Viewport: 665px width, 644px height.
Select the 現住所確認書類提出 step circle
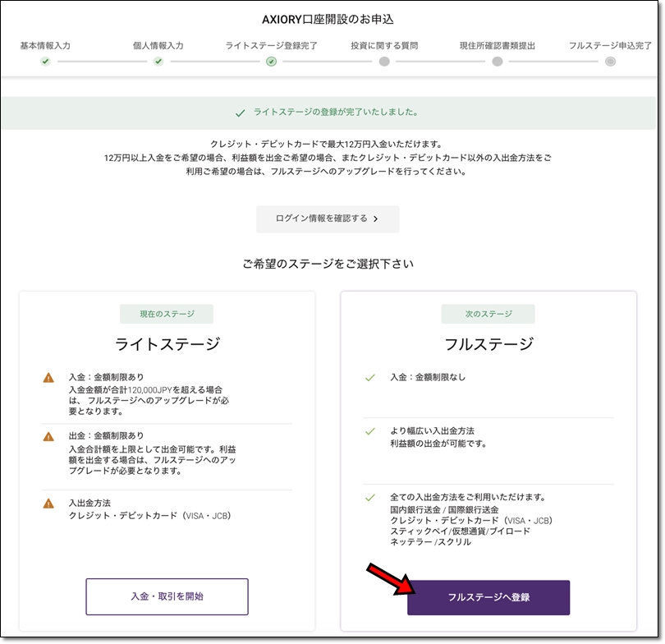coord(497,62)
